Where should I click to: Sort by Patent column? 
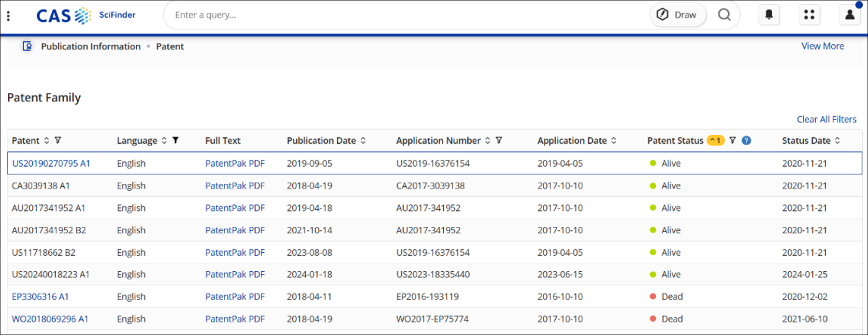(x=46, y=140)
